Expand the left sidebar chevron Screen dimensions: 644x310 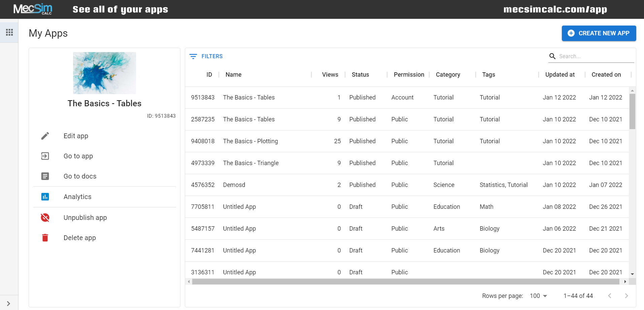tap(8, 304)
